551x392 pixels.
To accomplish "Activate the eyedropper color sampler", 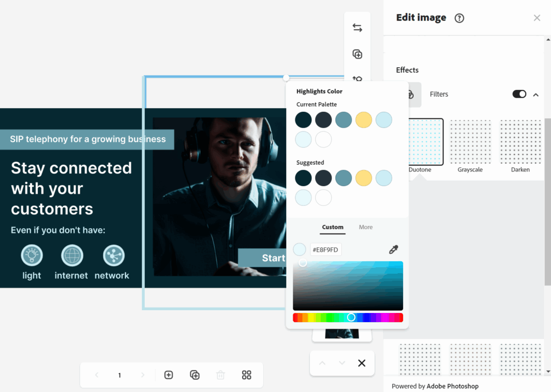I will pyautogui.click(x=393, y=250).
